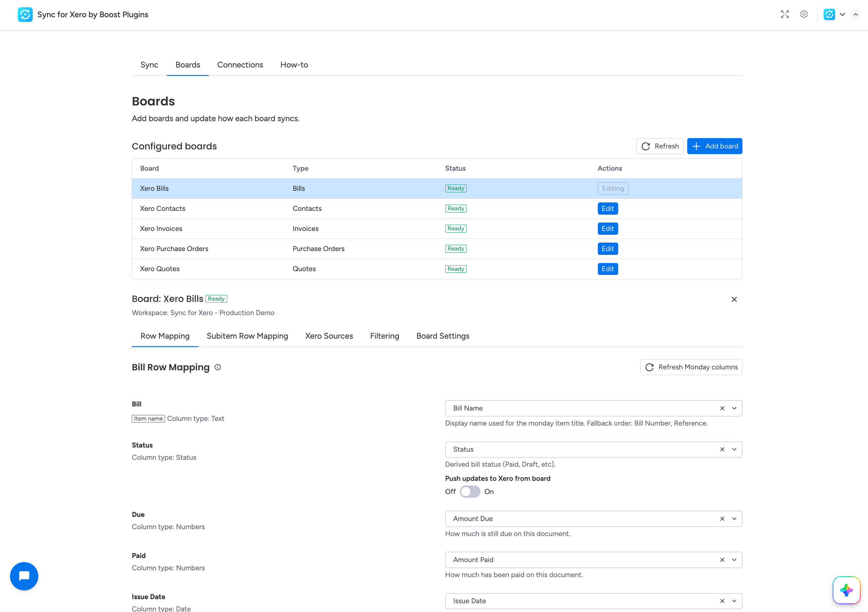The height and width of the screenshot is (612, 868).
Task: Click the app avatar icon in header
Action: tap(829, 14)
